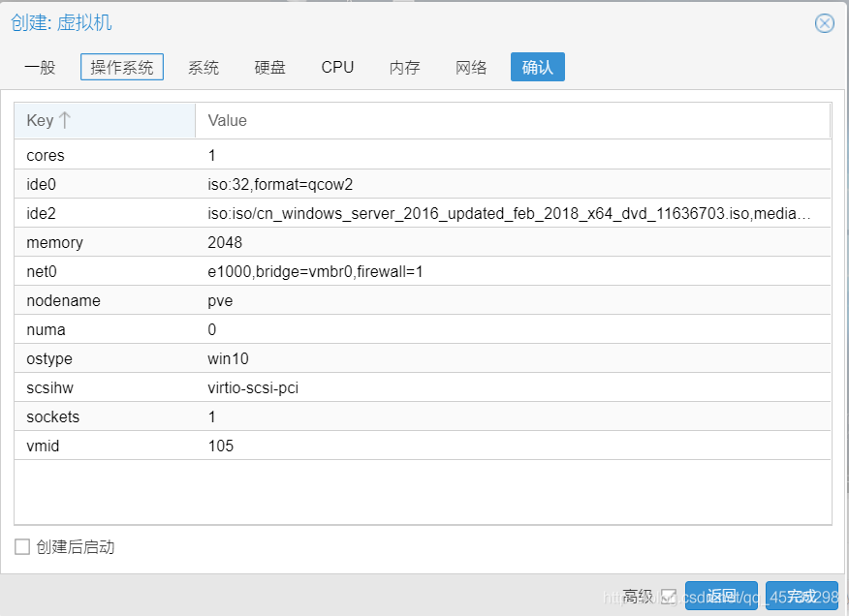849x616 pixels.
Task: Click the e1000,bridge=vmbr0,firewall=1 value
Action: click(315, 271)
